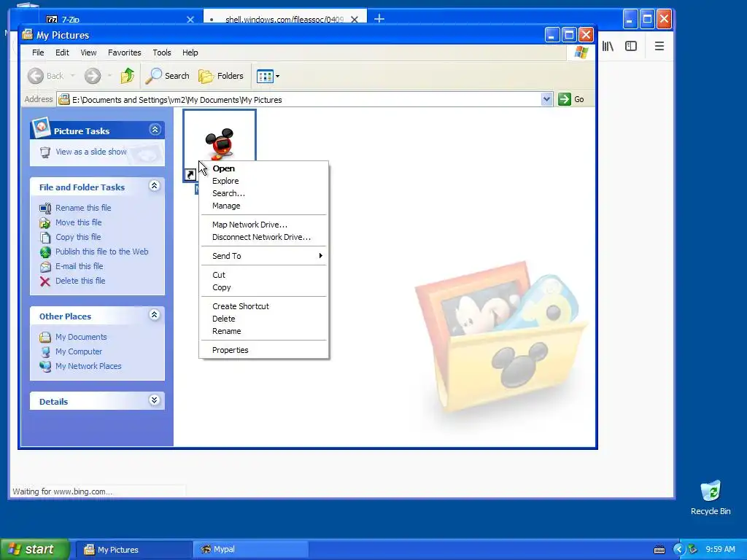This screenshot has height=560, width=747.
Task: Click the green Go arrow button
Action: click(565, 99)
